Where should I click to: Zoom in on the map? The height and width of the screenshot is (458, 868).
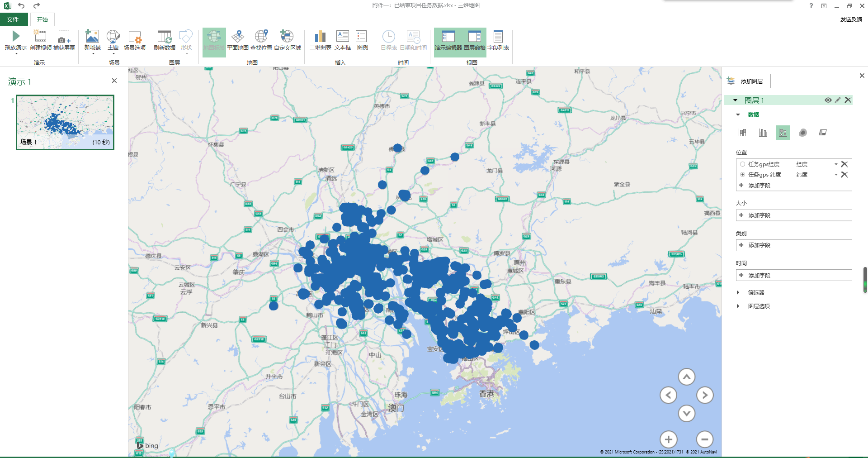click(668, 439)
